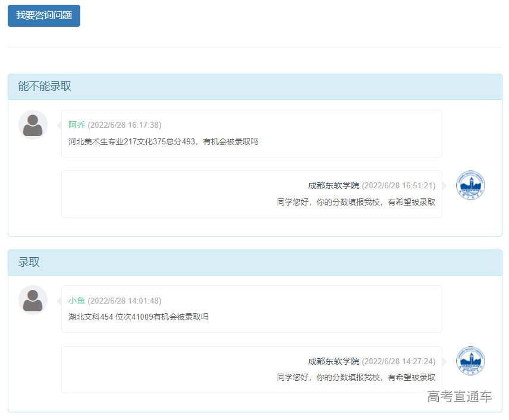Click the question text about 河北美术生
Screen dimensions: 509x420
pyautogui.click(x=163, y=141)
